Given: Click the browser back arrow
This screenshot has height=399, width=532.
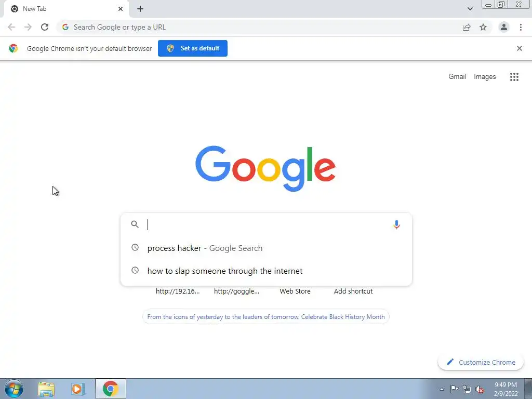Looking at the screenshot, I should (11, 27).
